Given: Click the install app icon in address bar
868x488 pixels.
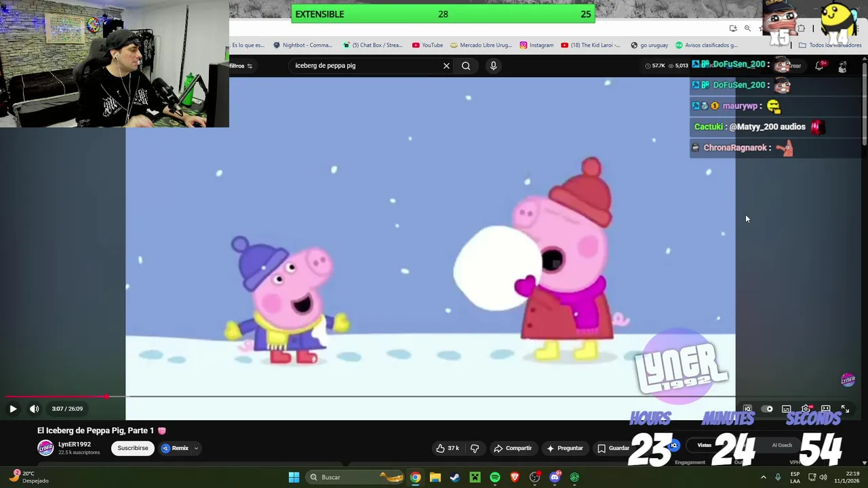Looking at the screenshot, I should [x=733, y=28].
